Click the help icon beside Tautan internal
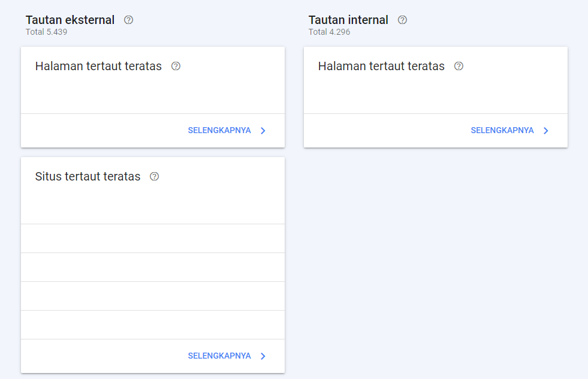Image resolution: width=588 pixels, height=379 pixels. pos(402,20)
